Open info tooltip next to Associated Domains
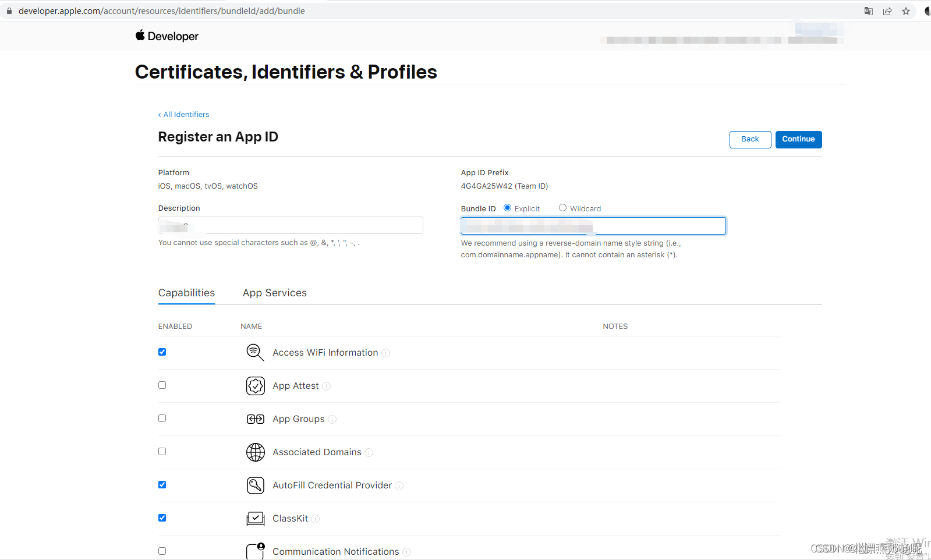The height and width of the screenshot is (560, 931). (x=369, y=453)
